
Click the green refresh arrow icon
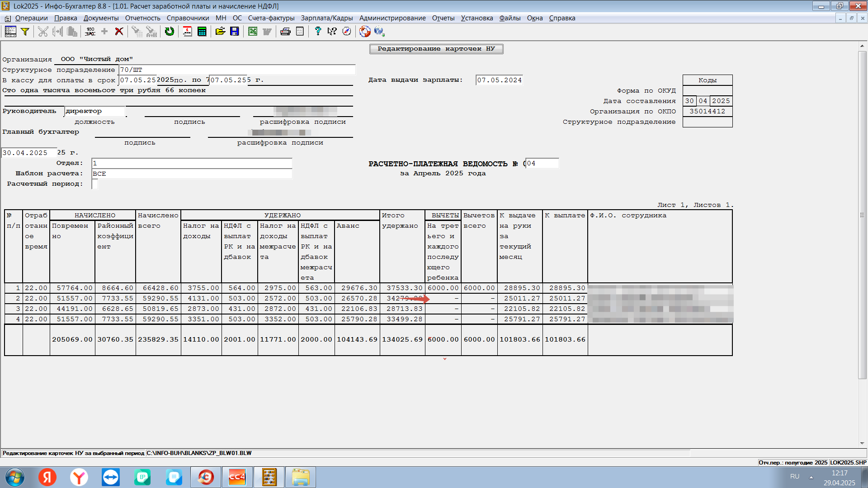coord(170,31)
